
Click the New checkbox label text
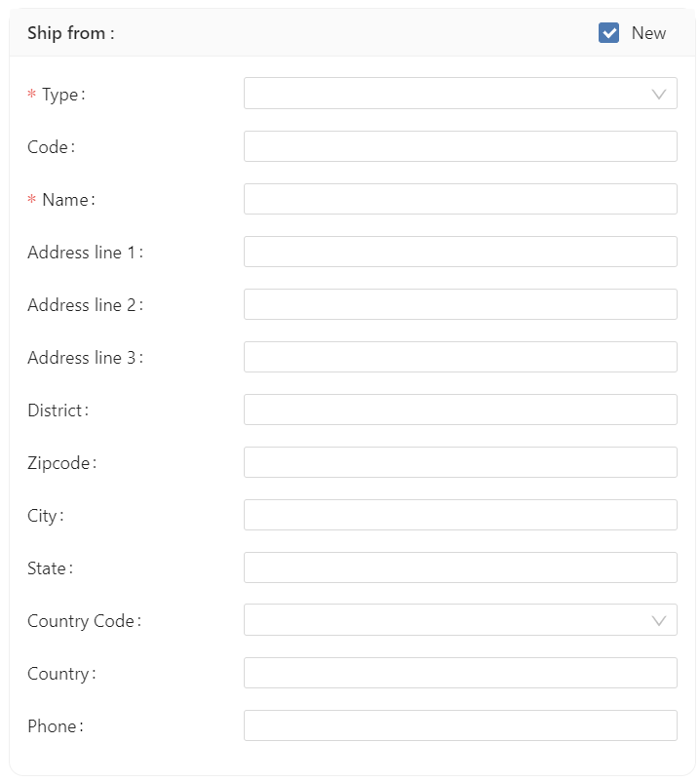coord(648,33)
